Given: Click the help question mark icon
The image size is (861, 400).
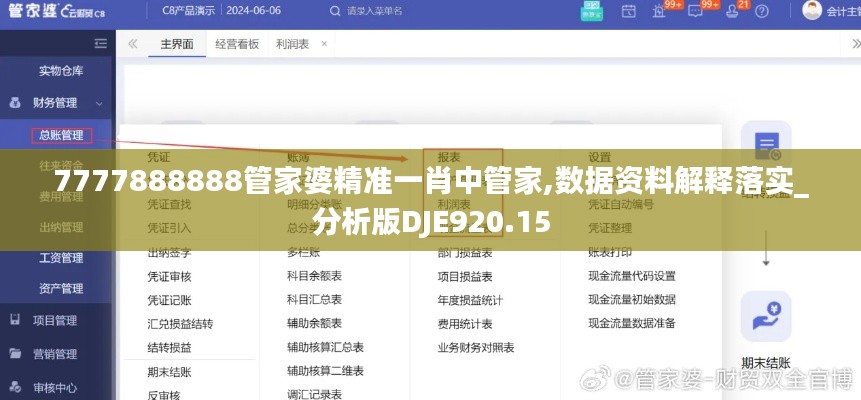Looking at the screenshot, I should tap(765, 12).
